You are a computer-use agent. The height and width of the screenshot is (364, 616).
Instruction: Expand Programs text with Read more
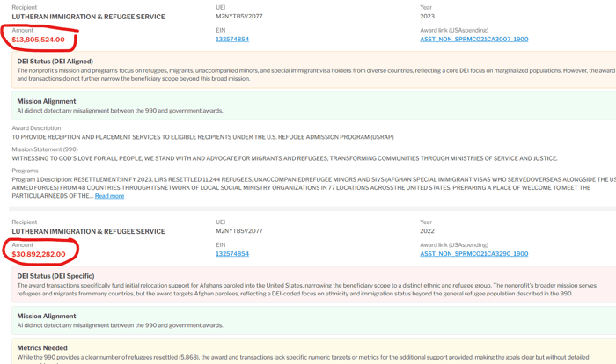pyautogui.click(x=109, y=196)
